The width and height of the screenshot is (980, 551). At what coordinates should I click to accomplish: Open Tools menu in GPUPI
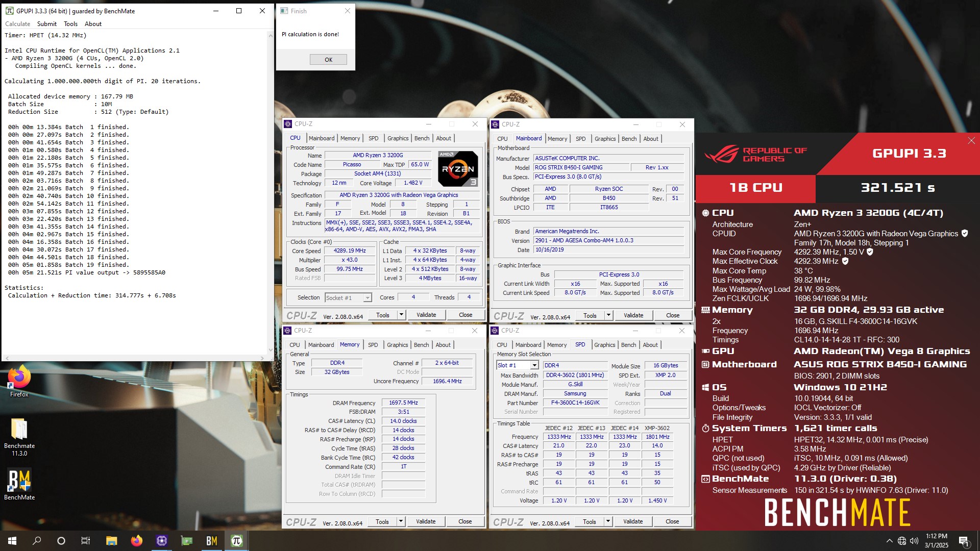70,24
